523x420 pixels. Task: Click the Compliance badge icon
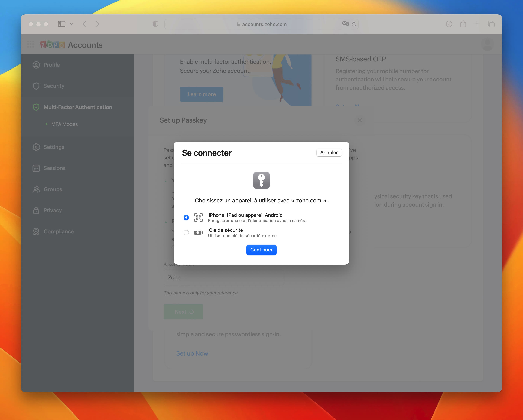tap(36, 232)
